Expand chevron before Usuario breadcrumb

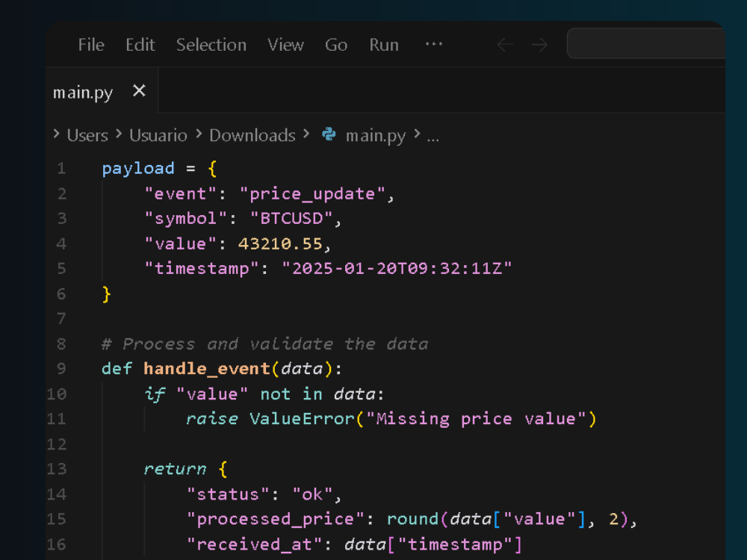tap(119, 134)
